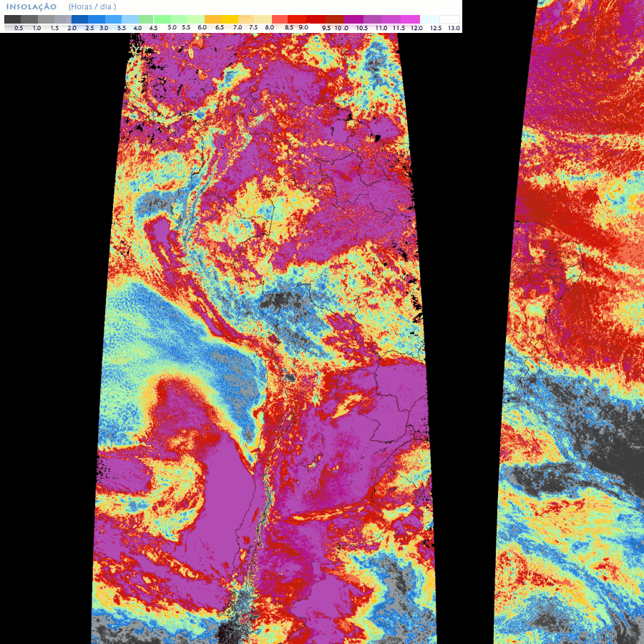Click the 'Insolação' legend title

pos(31,7)
